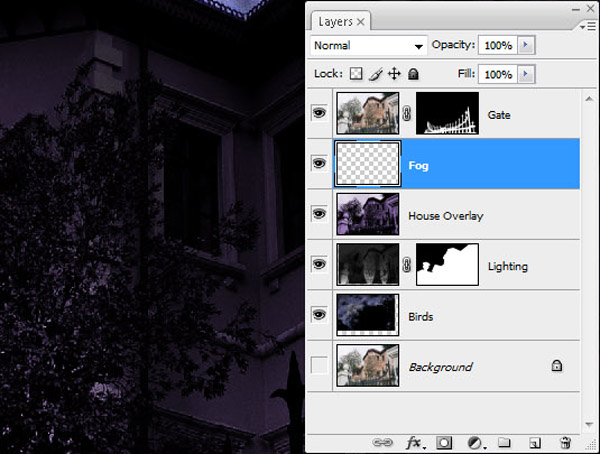Select the Lighting layer mask thumbnail
The width and height of the screenshot is (600, 454).
(x=447, y=264)
